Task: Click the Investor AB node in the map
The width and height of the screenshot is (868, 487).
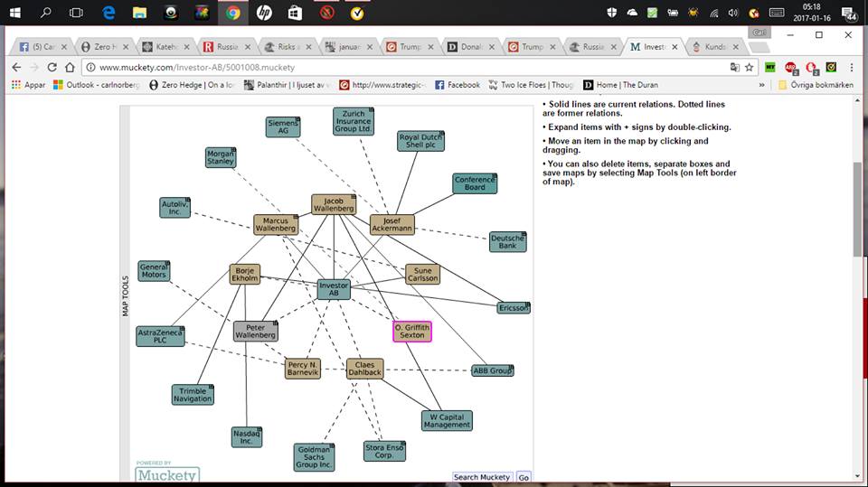Action: pyautogui.click(x=334, y=289)
